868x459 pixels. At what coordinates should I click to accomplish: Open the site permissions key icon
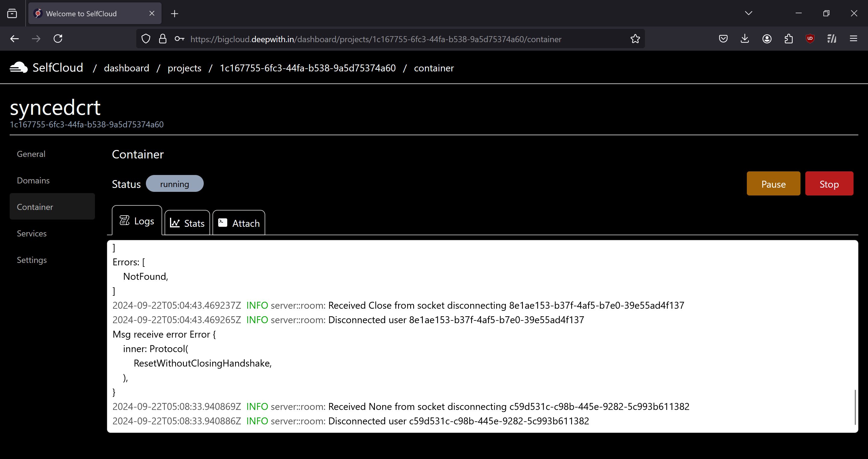(x=179, y=38)
